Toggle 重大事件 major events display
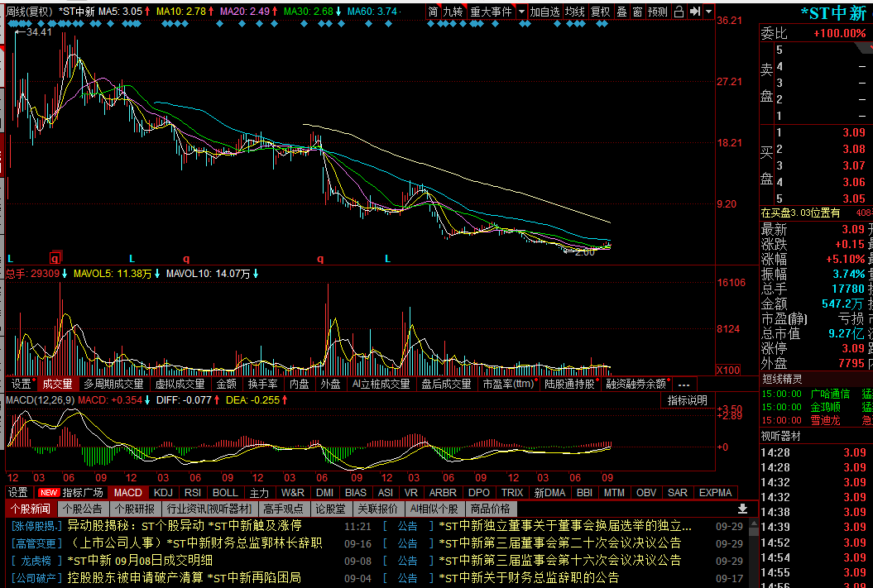The image size is (873, 588). click(x=491, y=12)
